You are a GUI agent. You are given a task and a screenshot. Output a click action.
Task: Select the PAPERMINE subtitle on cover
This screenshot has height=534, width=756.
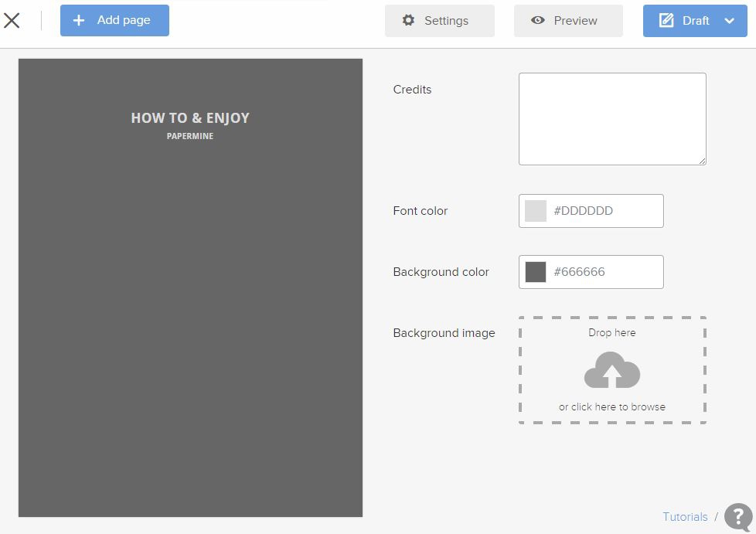click(x=190, y=136)
